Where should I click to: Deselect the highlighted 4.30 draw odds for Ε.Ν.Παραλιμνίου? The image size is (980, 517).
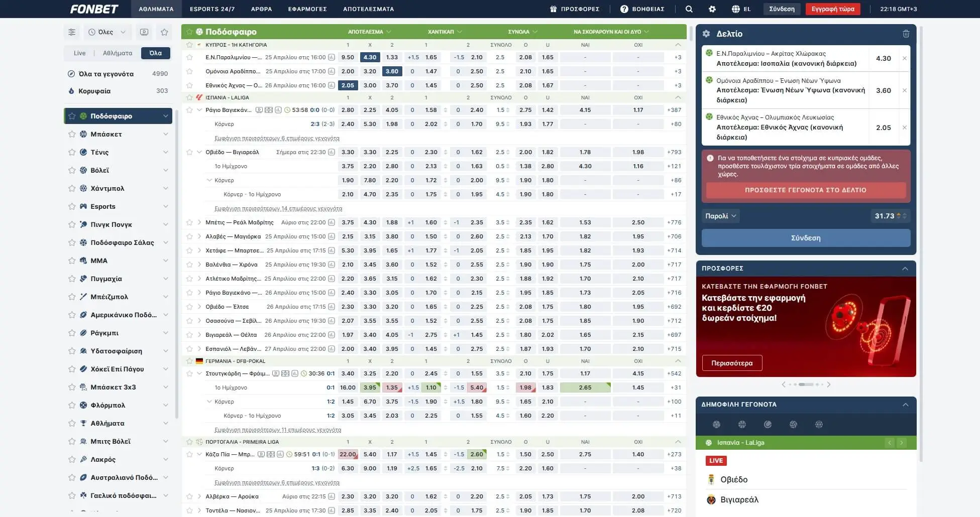(x=370, y=57)
